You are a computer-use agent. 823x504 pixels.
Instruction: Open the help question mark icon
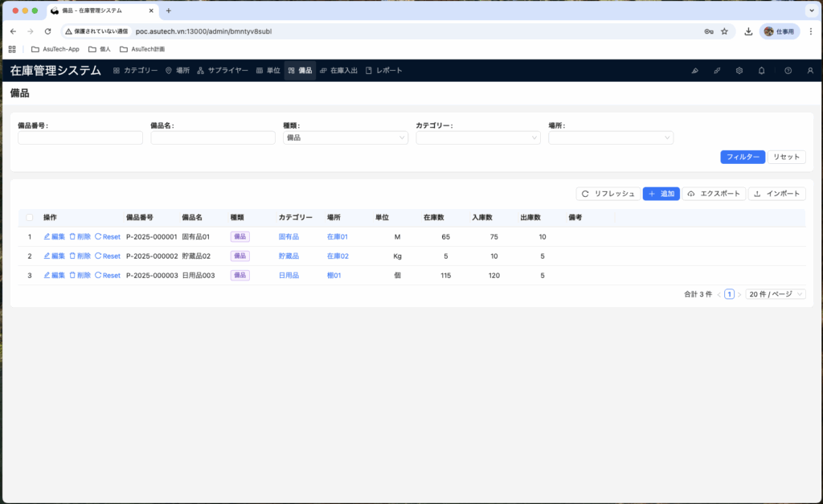pyautogui.click(x=788, y=71)
